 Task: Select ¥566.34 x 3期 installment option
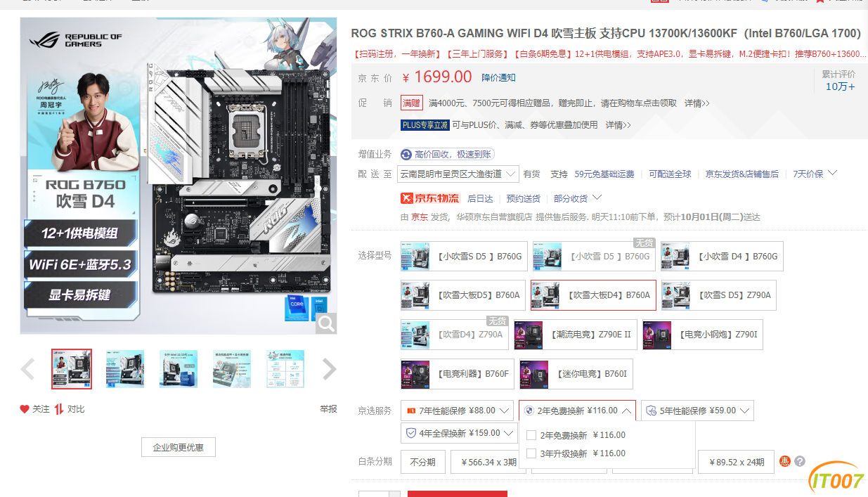pos(489,462)
